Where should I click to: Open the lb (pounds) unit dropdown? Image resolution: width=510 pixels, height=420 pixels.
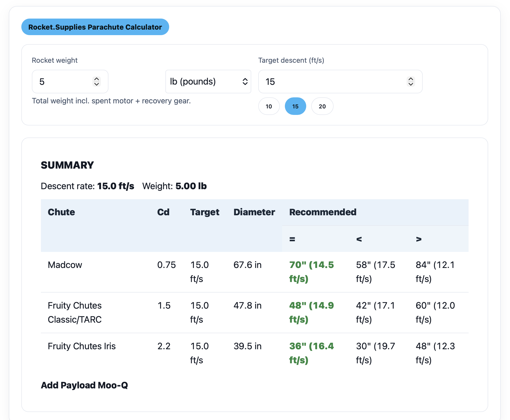click(208, 82)
